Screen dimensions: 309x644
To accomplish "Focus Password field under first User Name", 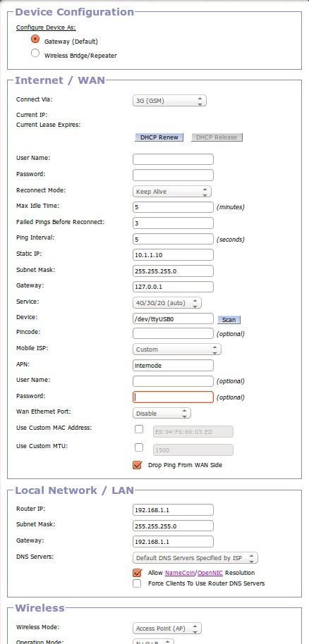I will pos(173,175).
